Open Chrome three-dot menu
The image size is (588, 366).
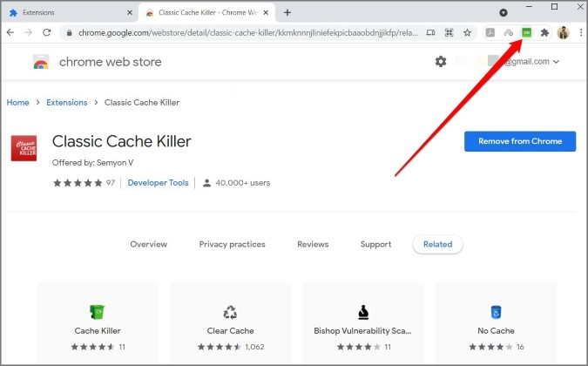[x=581, y=32]
